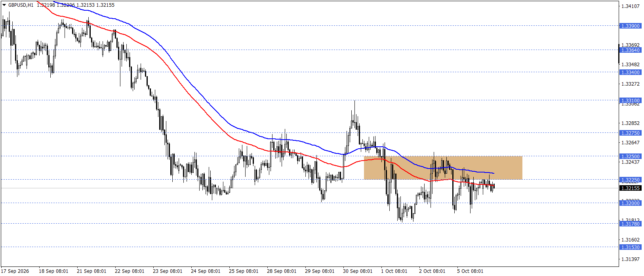
Task: Click the 1.32437 price scale value
Action: tap(631, 162)
